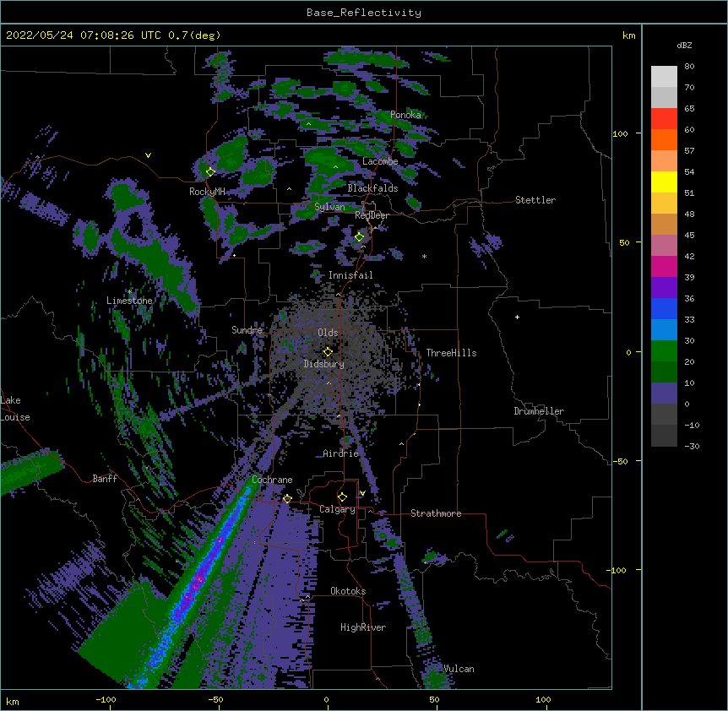The image size is (728, 711).
Task: Click the yellow station marker below RedDeer
Action: click(x=360, y=236)
